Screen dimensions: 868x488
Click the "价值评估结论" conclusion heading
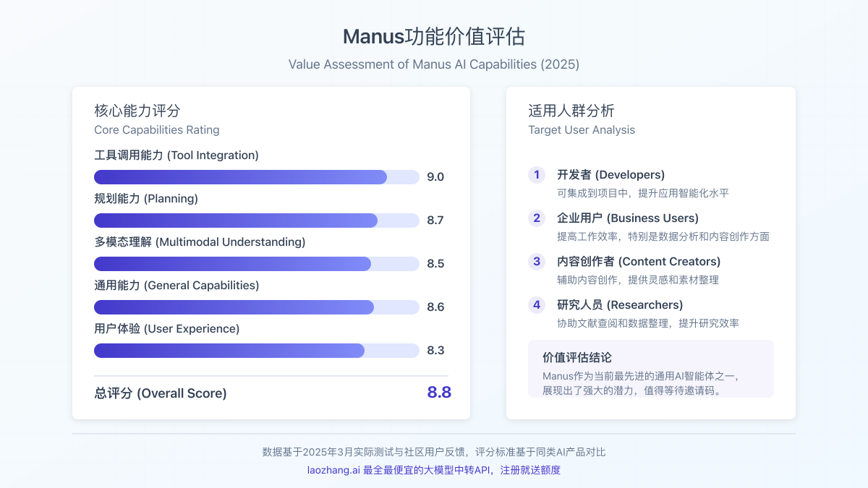[577, 358]
